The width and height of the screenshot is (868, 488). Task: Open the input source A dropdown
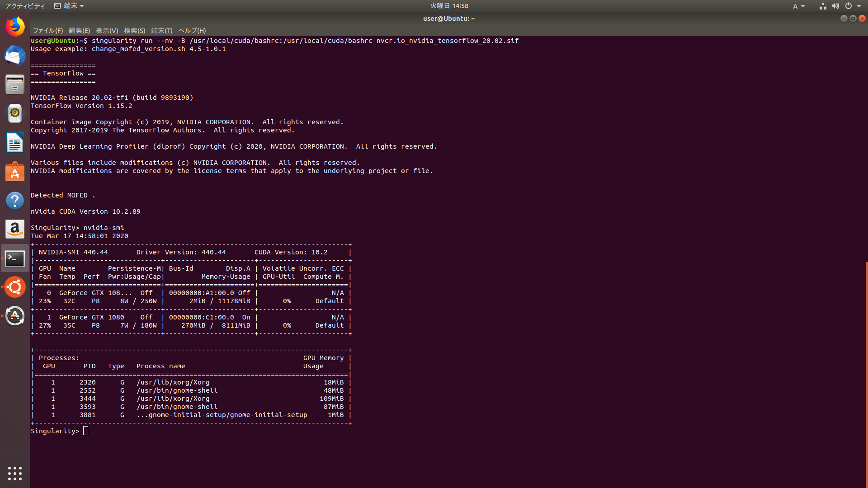click(799, 6)
